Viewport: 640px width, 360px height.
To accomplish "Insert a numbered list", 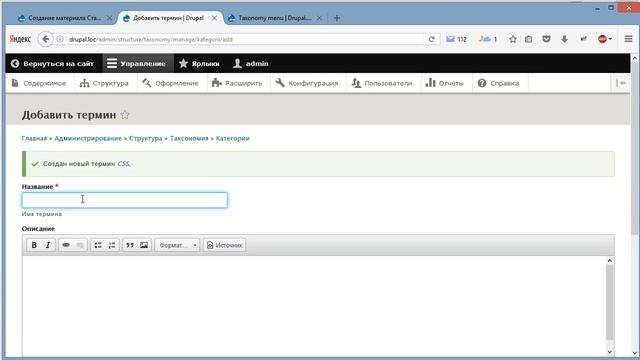I will pyautogui.click(x=112, y=245).
